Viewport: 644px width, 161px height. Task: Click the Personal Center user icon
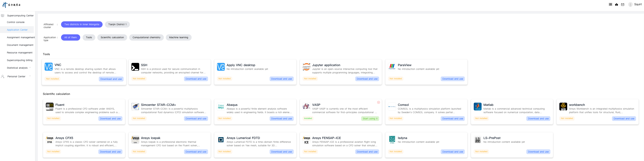coord(3,76)
